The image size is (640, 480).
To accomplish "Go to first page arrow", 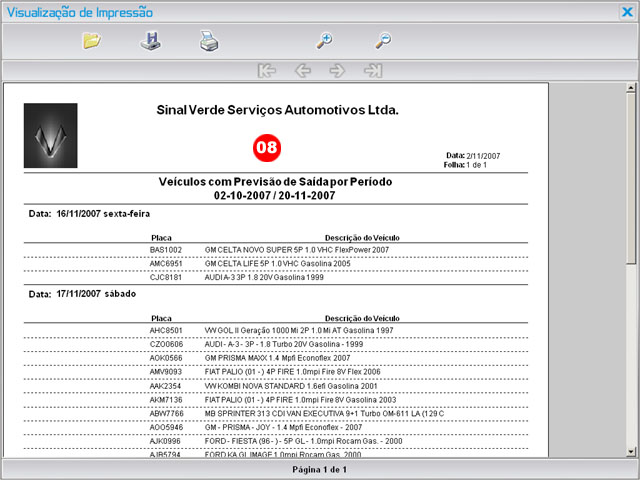I will coord(267,71).
